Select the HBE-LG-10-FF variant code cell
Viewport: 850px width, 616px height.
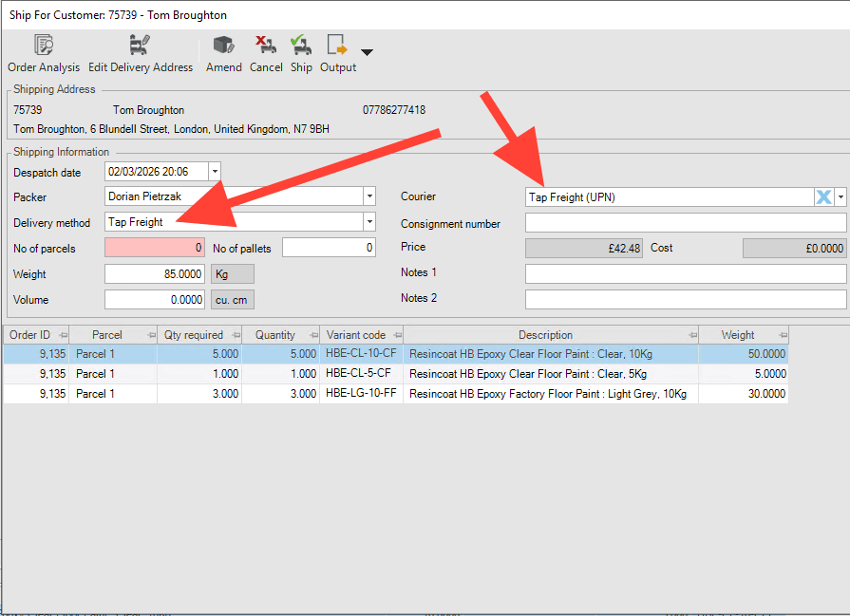click(362, 394)
